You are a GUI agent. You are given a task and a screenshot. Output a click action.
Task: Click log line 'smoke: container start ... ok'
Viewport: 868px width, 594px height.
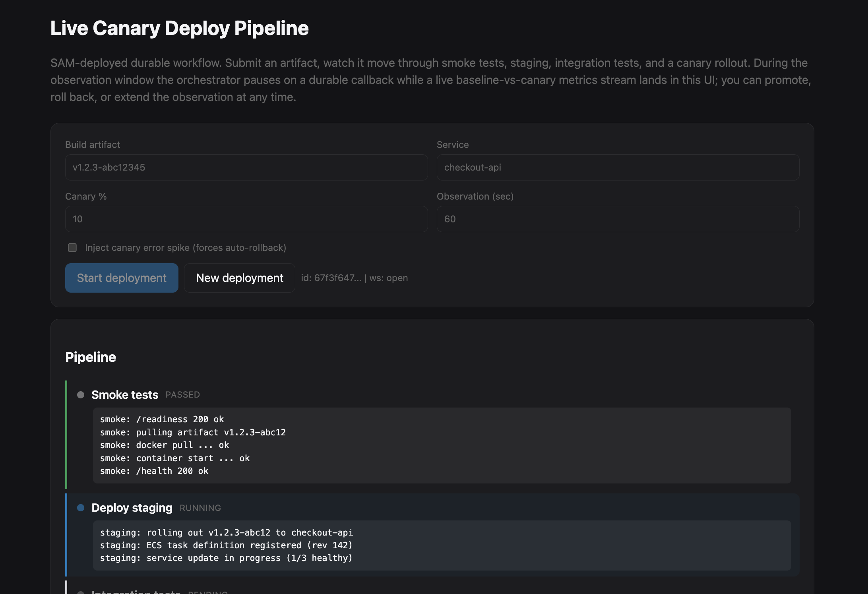pyautogui.click(x=175, y=458)
